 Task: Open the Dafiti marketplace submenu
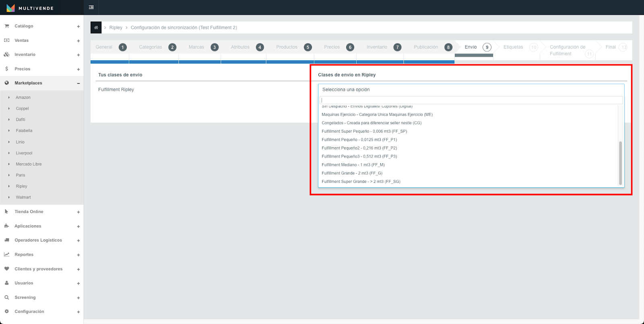coord(21,119)
